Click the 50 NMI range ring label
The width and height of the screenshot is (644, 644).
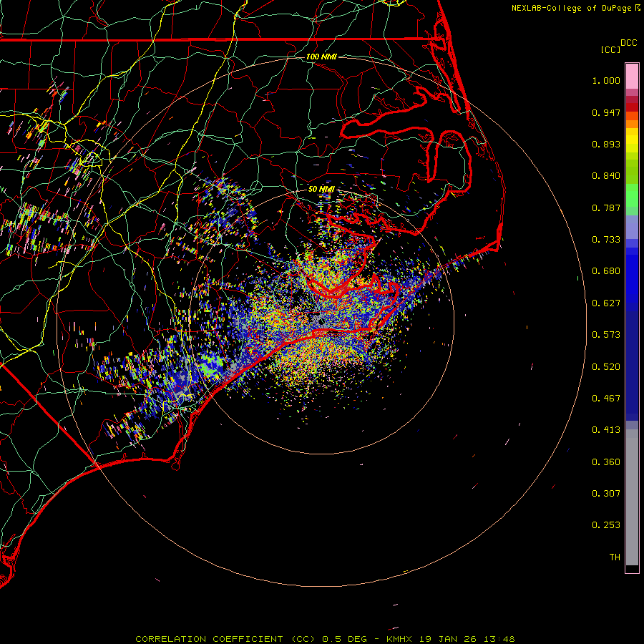click(321, 189)
